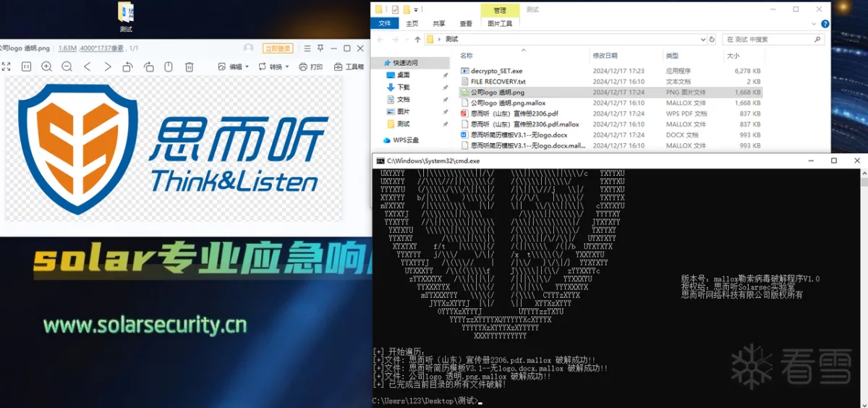Open 工具箱 toolbox in image viewer
This screenshot has width=868, height=408.
pos(349,67)
